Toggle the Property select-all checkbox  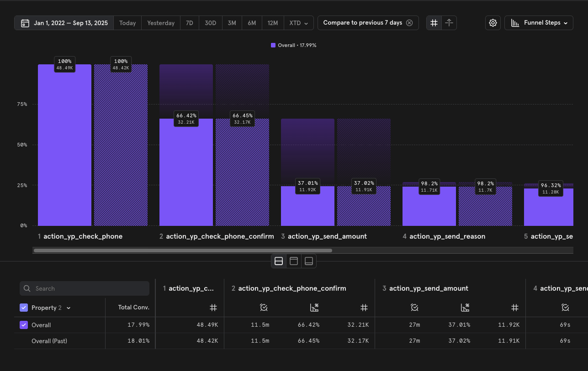[x=24, y=308]
